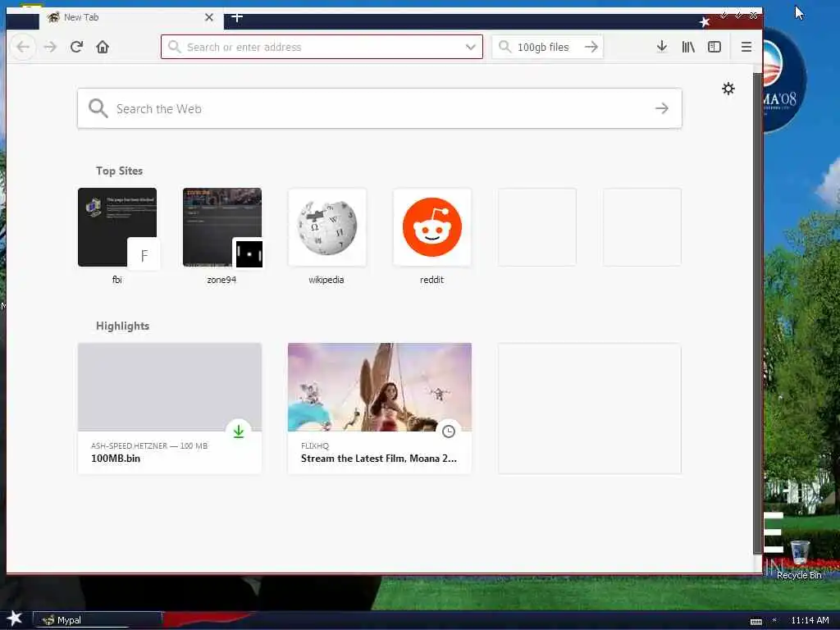Click the Search the Web field
The width and height of the screenshot is (840, 630).
(379, 109)
